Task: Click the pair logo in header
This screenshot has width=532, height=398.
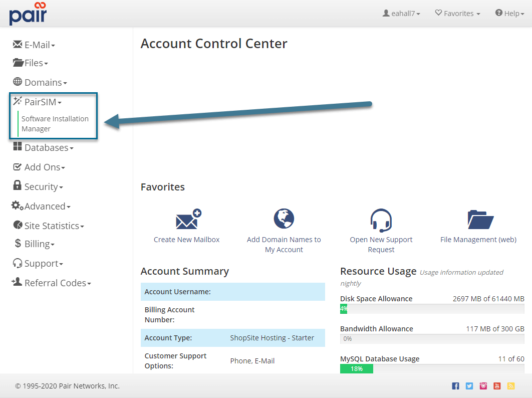Action: click(28, 14)
